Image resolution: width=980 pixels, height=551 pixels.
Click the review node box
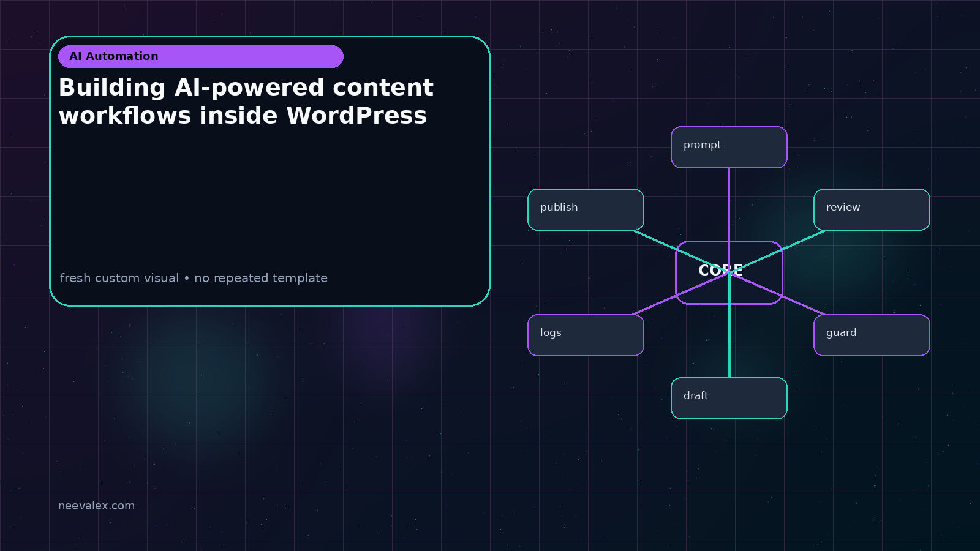tap(872, 209)
